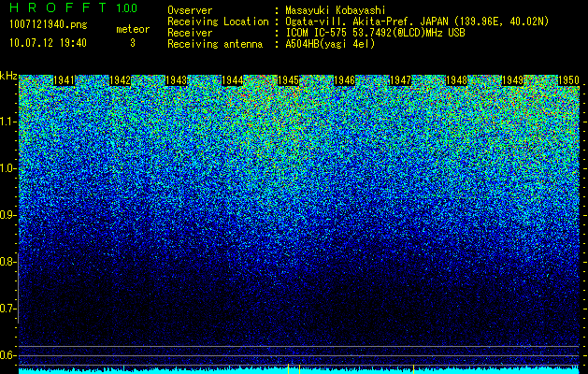The image size is (588, 374).
Task: Select the ICOM IC-575 receiver description
Action: (375, 33)
